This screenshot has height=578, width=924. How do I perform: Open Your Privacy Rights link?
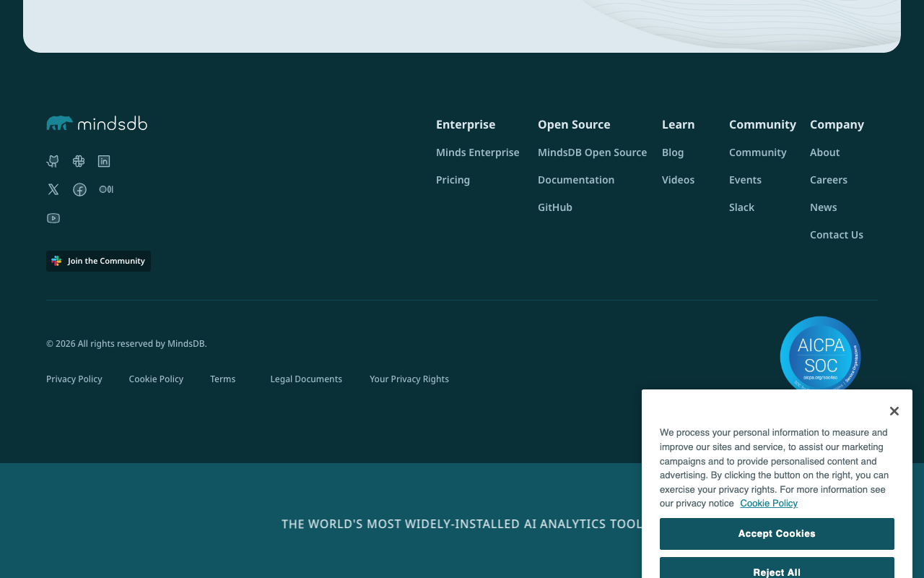[x=409, y=379]
